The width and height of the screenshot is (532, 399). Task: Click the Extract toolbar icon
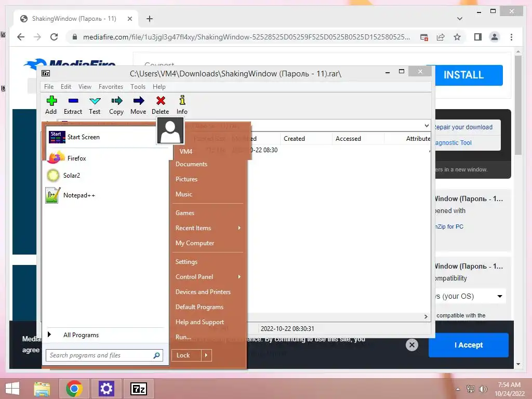pos(73,105)
